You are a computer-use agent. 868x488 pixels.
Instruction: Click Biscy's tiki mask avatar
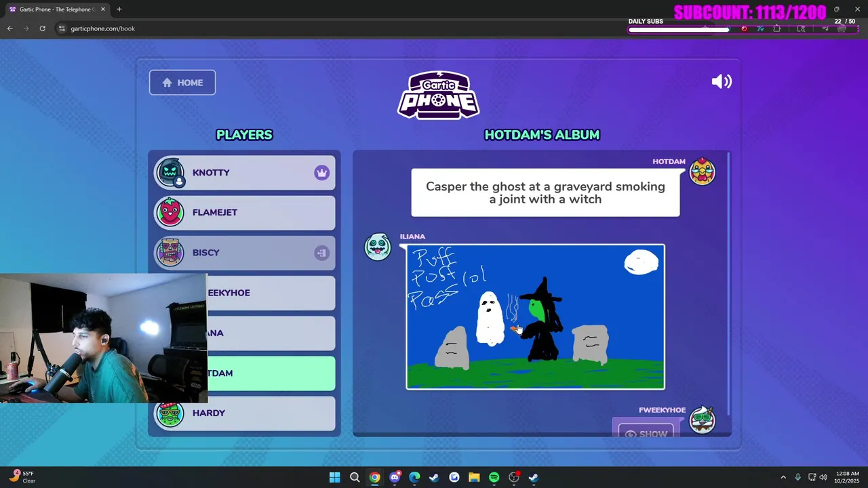coord(170,253)
